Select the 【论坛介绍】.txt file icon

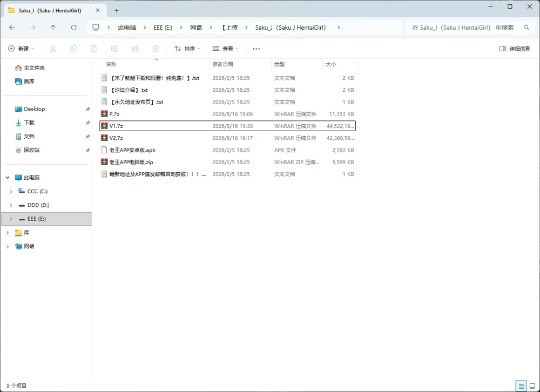pos(104,90)
